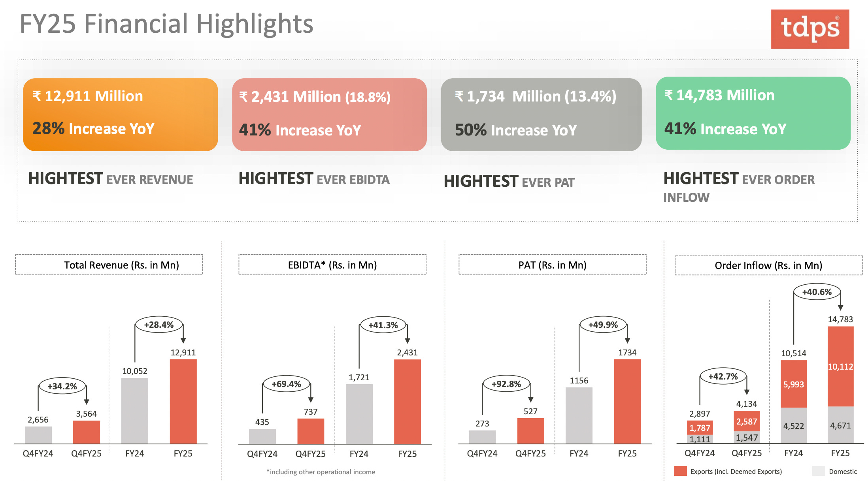
Task: Select the pink ₹ 2,431 Million EBIDTA card
Action: pyautogui.click(x=329, y=115)
